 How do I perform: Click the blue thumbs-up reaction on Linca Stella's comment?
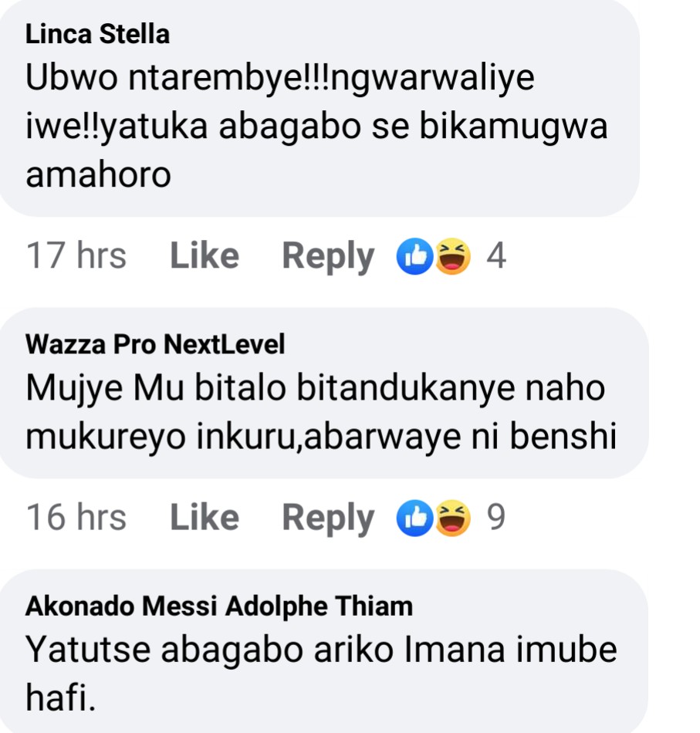coord(414,257)
